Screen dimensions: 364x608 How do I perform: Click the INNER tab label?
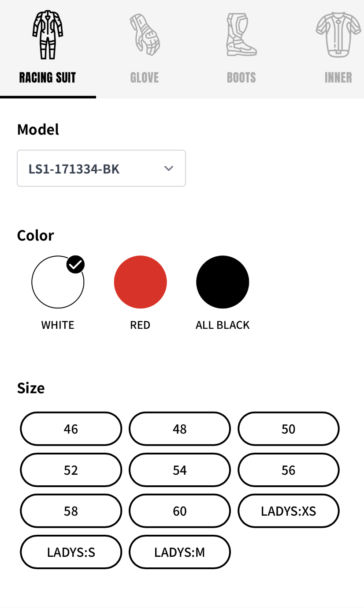tap(338, 78)
